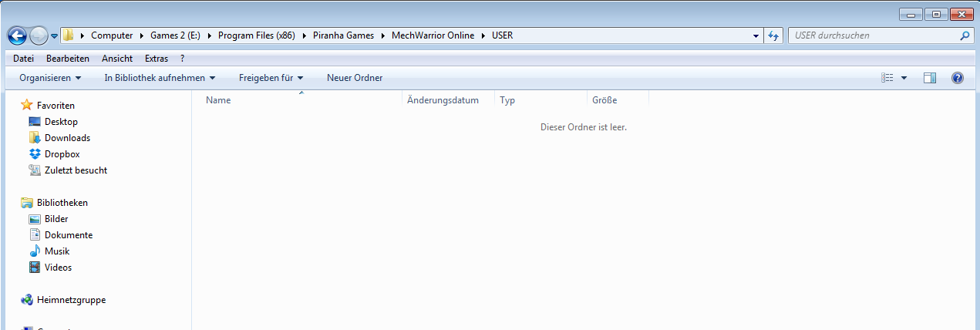The width and height of the screenshot is (980, 330).
Task: Click the Videos filmstrip icon
Action: click(x=35, y=268)
